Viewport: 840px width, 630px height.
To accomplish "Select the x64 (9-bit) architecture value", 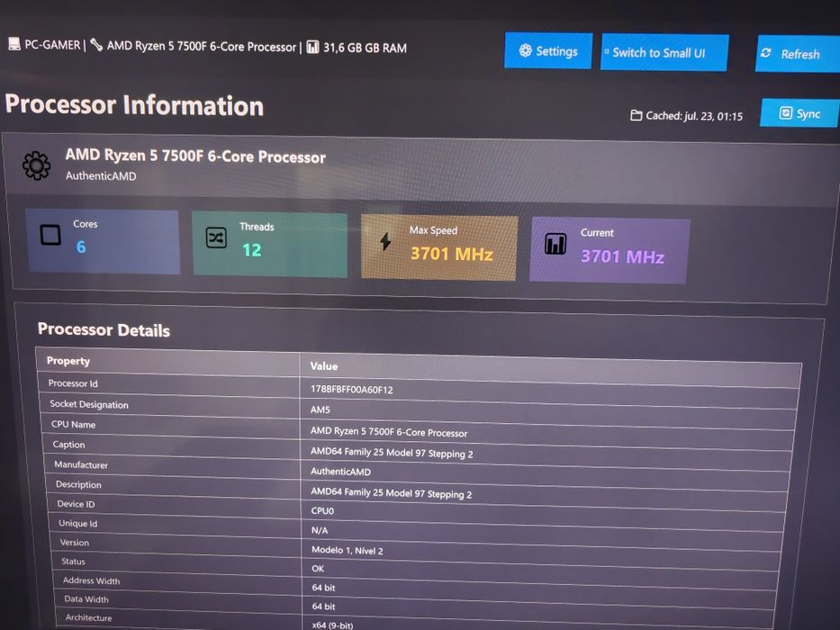I will pos(332,625).
